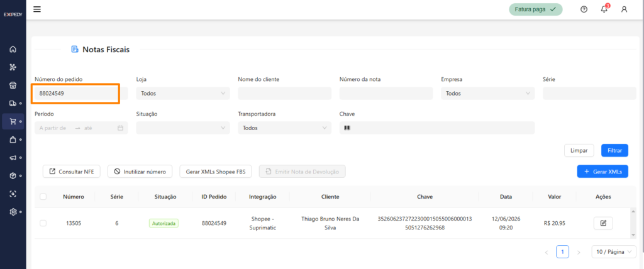
Task: Click the Número column header
Action: coord(74,197)
